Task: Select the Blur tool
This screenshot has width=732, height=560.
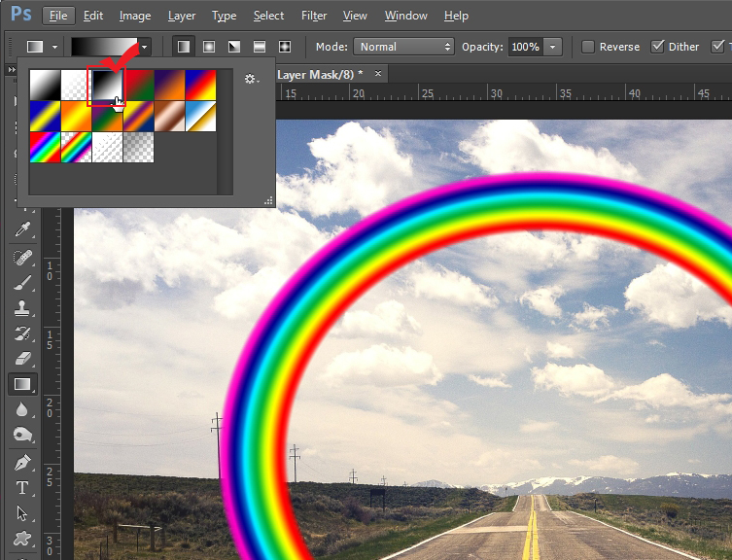Action: point(22,409)
